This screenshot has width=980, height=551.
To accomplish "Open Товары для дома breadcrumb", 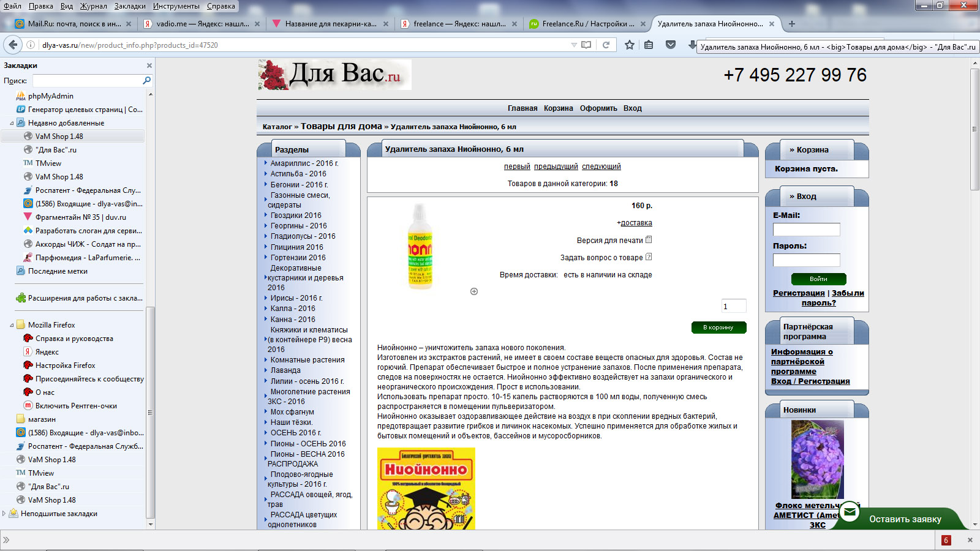I will coord(341,126).
